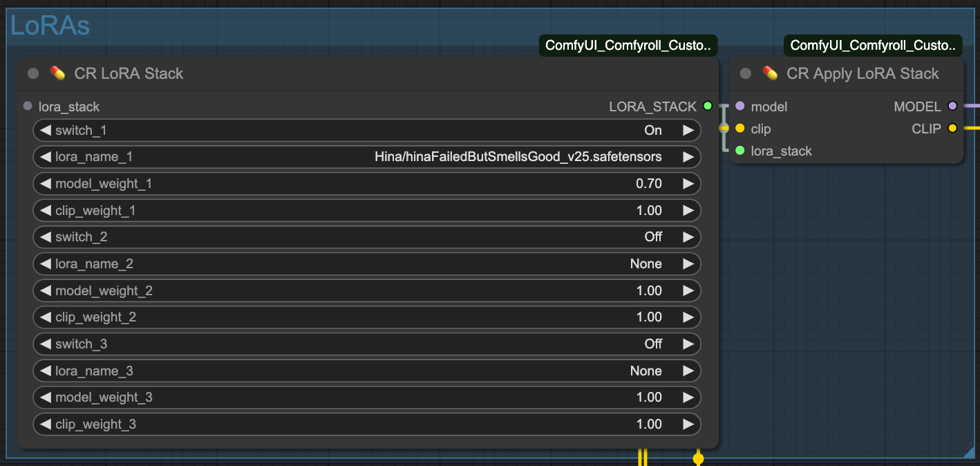Click the green lora_stack input dot
Viewport: 980px width, 466px height.
(740, 151)
